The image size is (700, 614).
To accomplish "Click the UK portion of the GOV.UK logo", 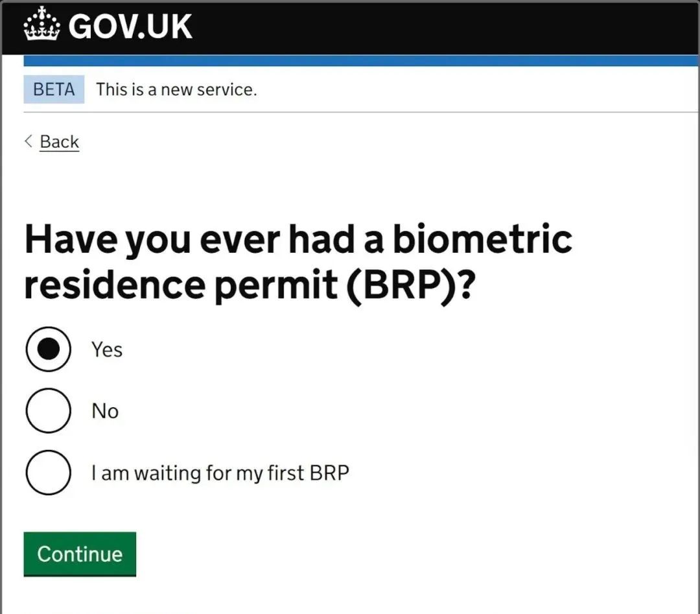I will [x=170, y=27].
